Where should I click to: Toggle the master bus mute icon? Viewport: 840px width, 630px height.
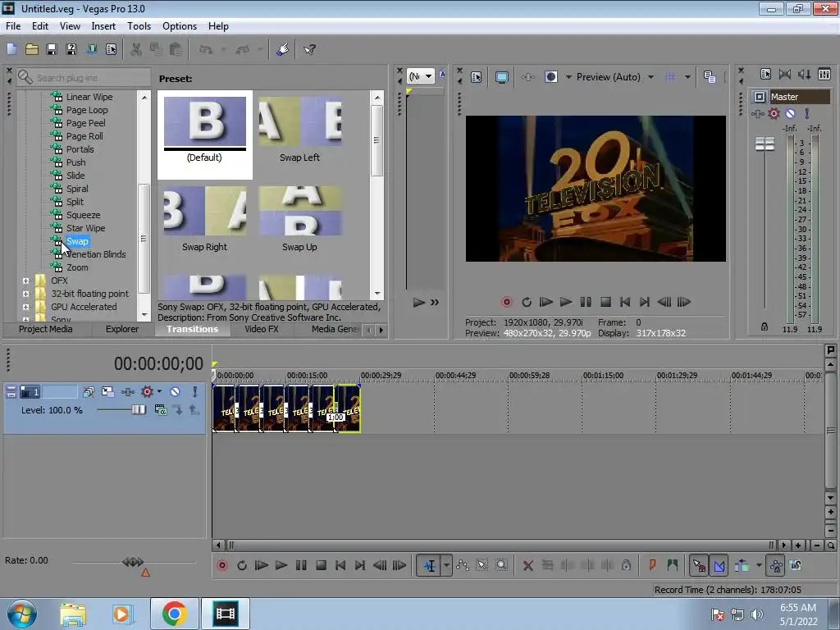click(x=790, y=113)
